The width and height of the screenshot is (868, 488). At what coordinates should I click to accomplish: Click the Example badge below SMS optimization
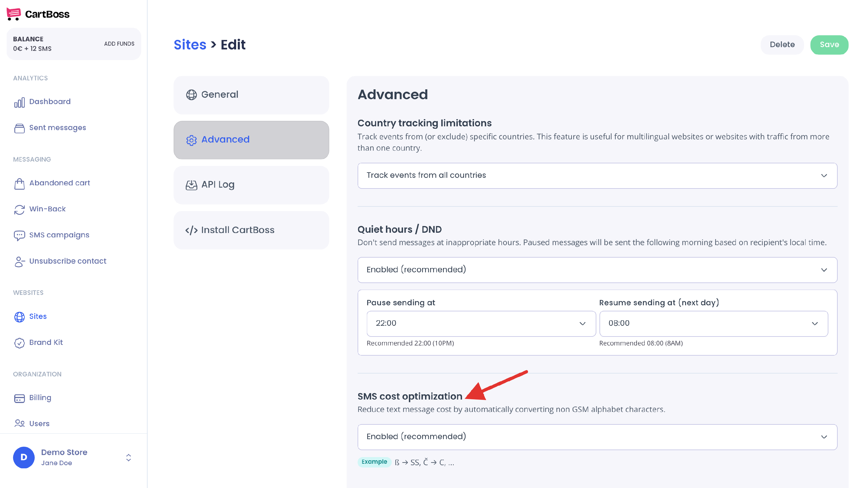pos(374,462)
